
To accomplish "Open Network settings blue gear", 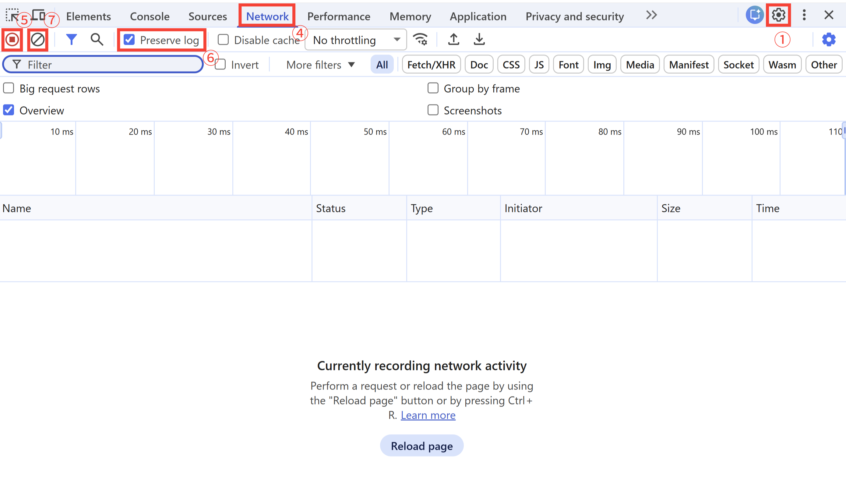I will (x=829, y=40).
